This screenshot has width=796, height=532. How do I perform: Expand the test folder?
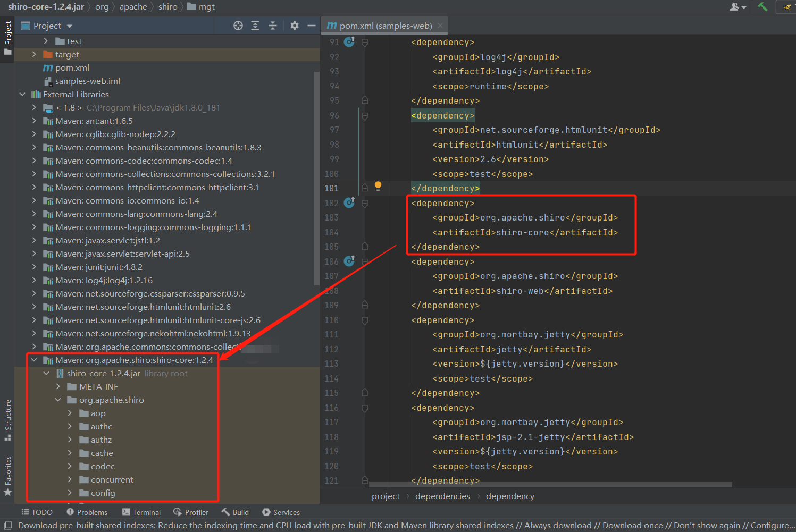pos(46,41)
